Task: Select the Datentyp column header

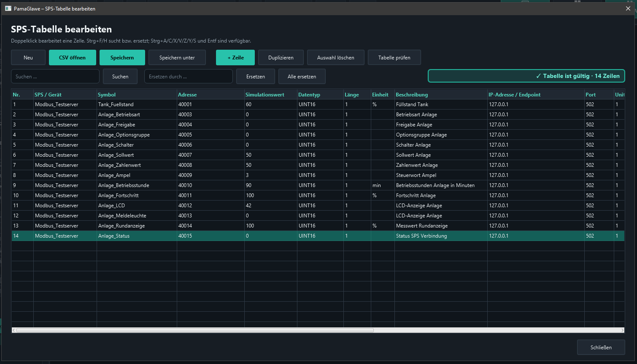Action: tap(321, 95)
